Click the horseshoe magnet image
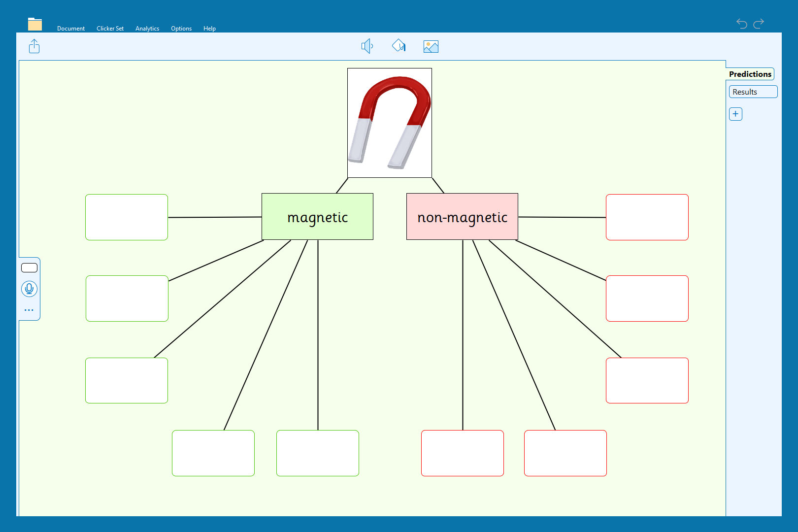The width and height of the screenshot is (798, 532). 390,123
